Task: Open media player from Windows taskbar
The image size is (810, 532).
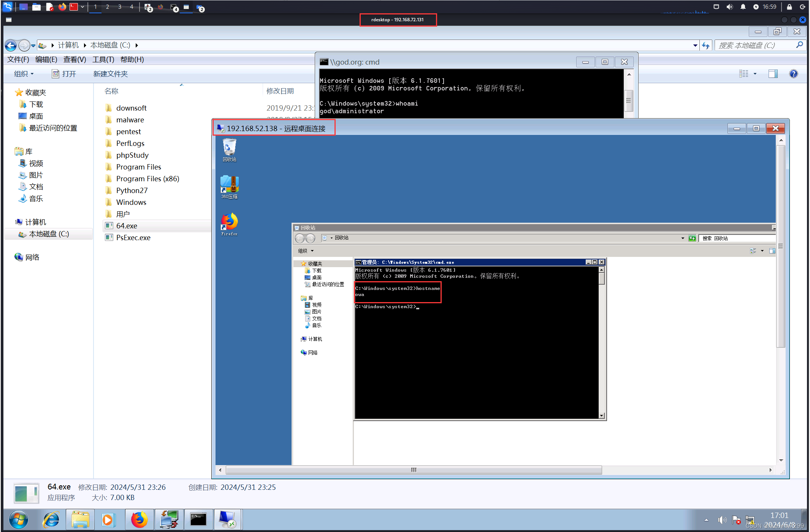Action: click(x=108, y=519)
